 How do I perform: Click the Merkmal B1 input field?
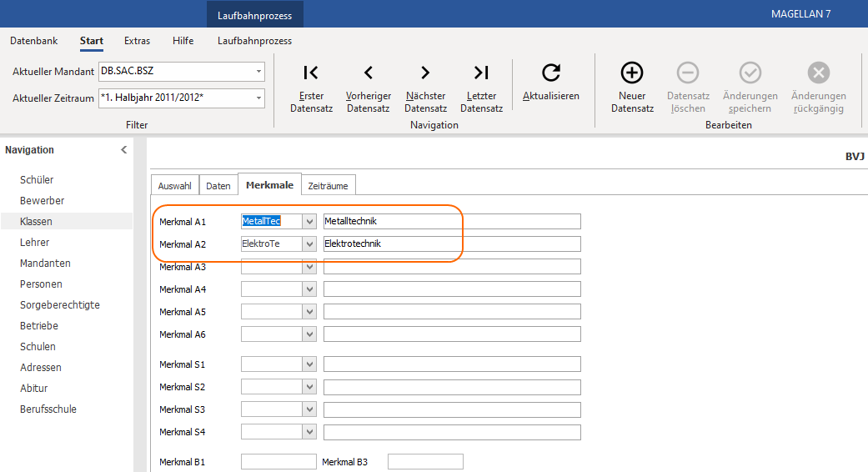278,461
